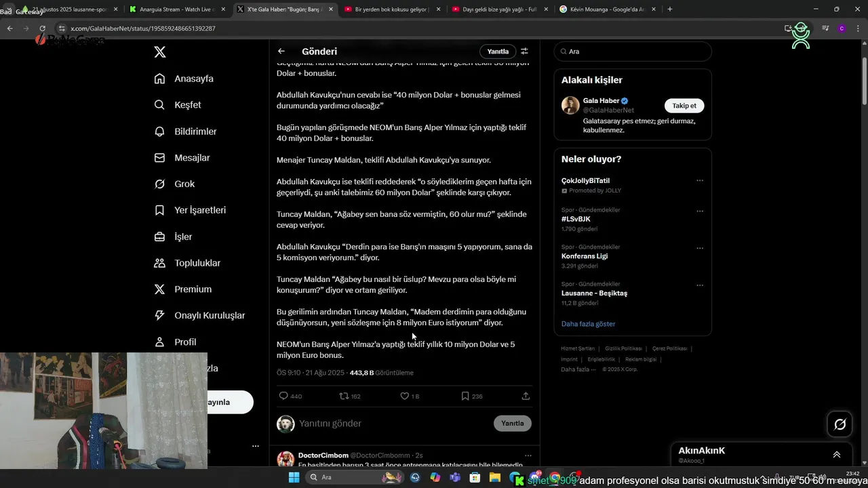Click the Ara search box on X
Viewport: 868px width, 488px height.
633,52
